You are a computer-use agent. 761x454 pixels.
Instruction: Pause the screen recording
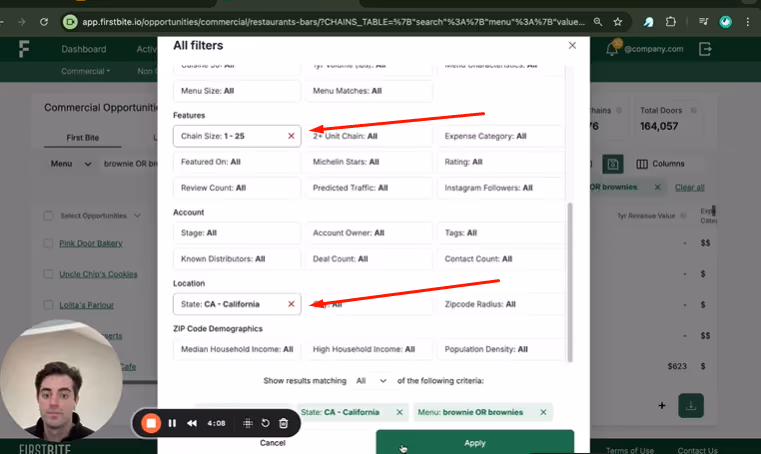172,423
